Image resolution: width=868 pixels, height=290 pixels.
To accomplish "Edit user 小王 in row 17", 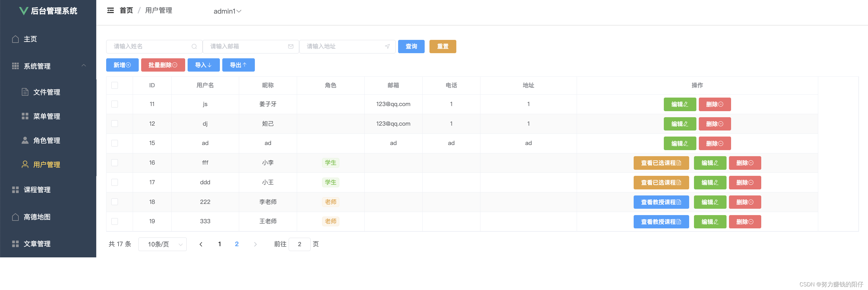I will point(710,183).
